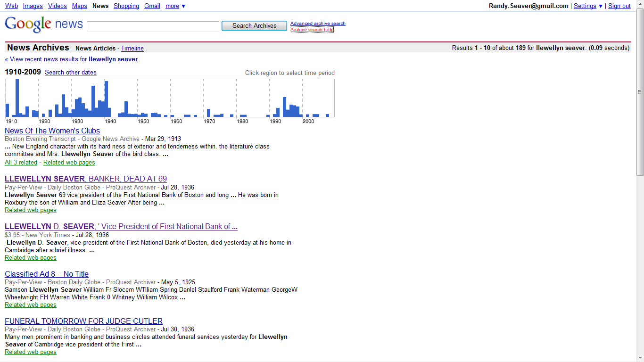The width and height of the screenshot is (644, 362).
Task: Select the 1910 decade in histogram
Action: tap(22, 98)
